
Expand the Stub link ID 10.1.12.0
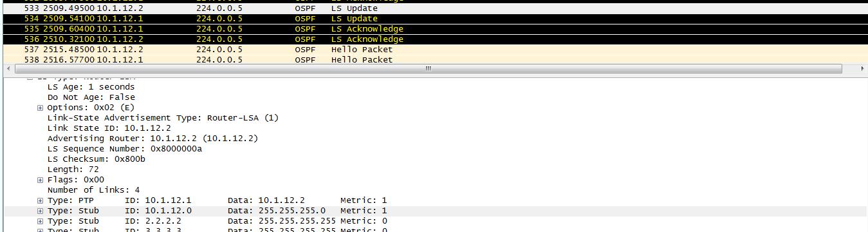tap(41, 211)
